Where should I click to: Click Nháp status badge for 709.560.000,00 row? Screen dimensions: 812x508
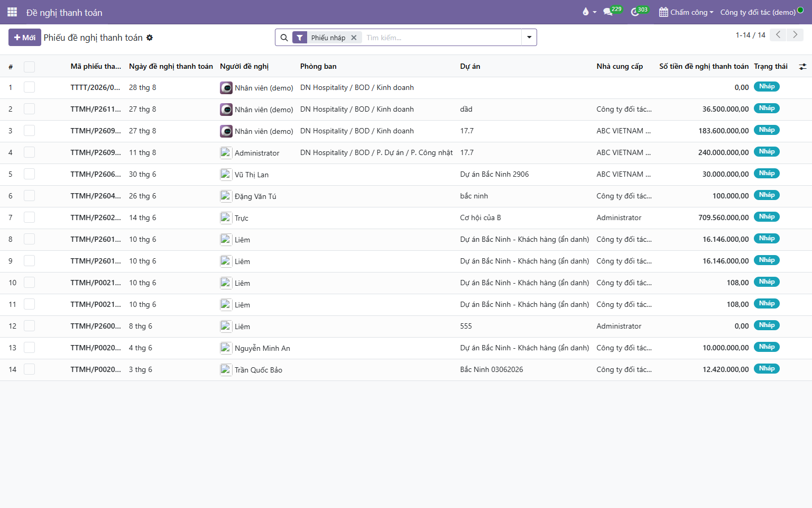[x=767, y=217]
